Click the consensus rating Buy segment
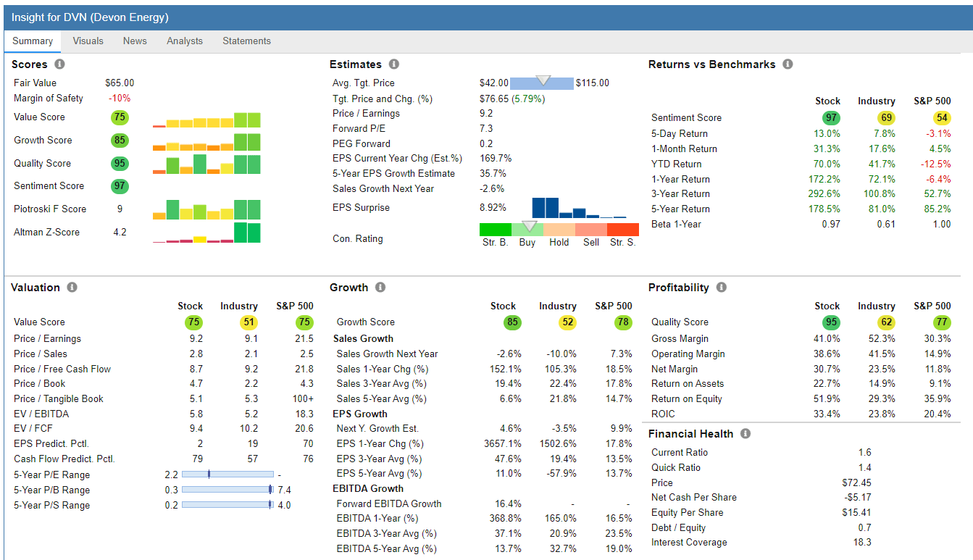Viewport: 973px width, 560px height. coord(527,230)
